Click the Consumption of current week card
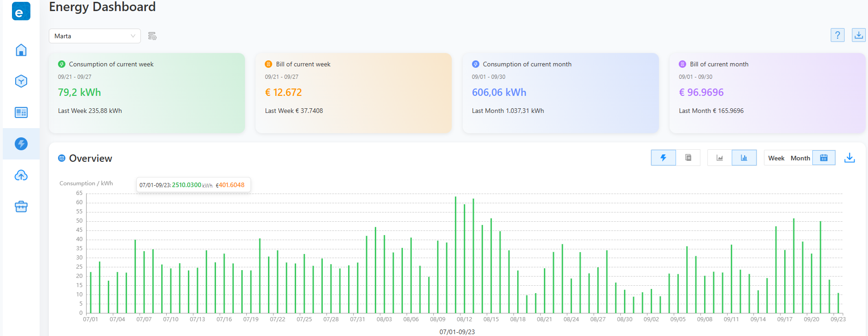Screen dimensions: 868x336 pos(147,93)
